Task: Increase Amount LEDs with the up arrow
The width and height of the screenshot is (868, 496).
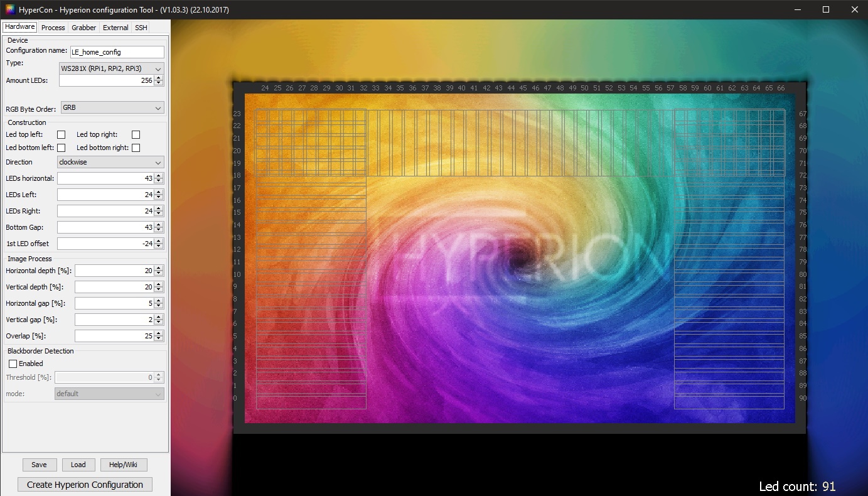Action: (159, 78)
